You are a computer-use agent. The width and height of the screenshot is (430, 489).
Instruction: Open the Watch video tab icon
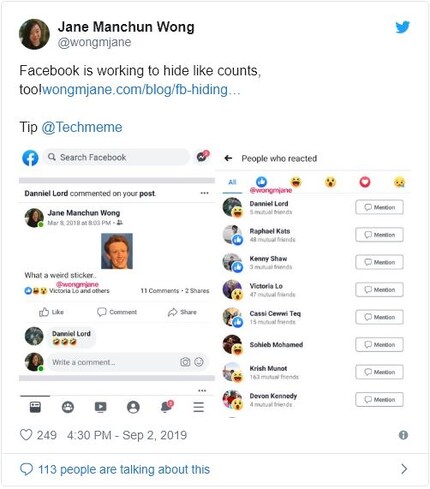click(100, 407)
